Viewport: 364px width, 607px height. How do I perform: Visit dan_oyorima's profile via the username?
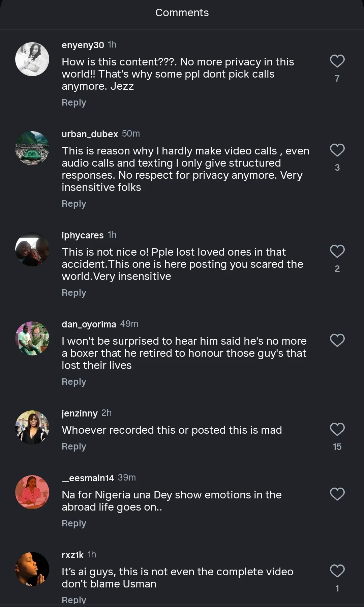point(89,324)
